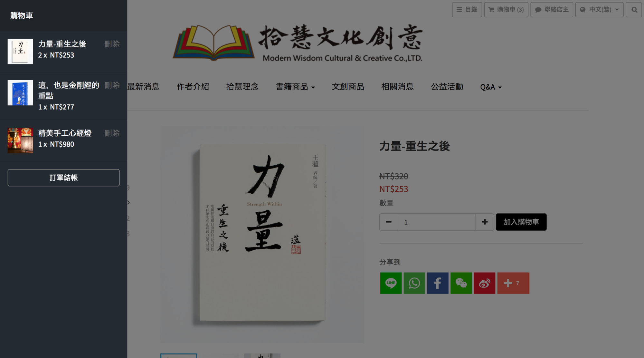644x358 pixels.
Task: Share product via WhatsApp icon
Action: pyautogui.click(x=414, y=283)
